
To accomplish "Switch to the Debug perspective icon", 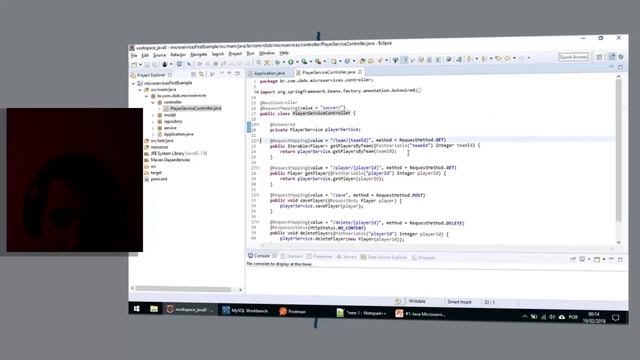I will pyautogui.click(x=621, y=57).
